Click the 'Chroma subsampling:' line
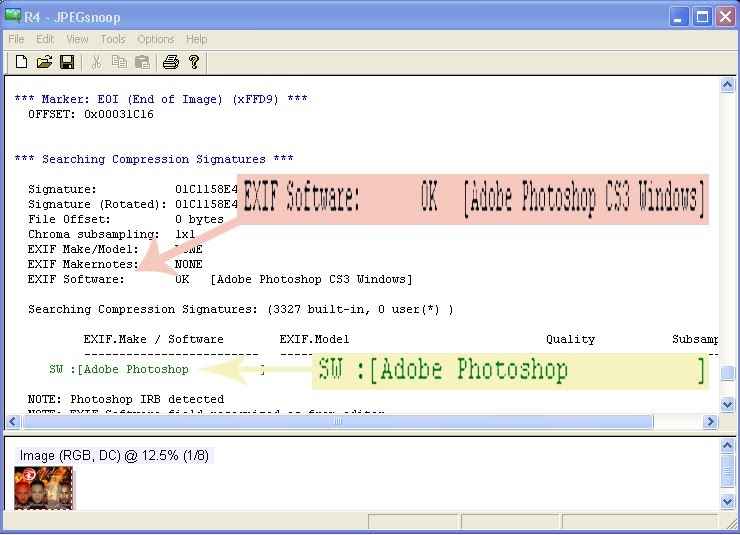 point(111,234)
